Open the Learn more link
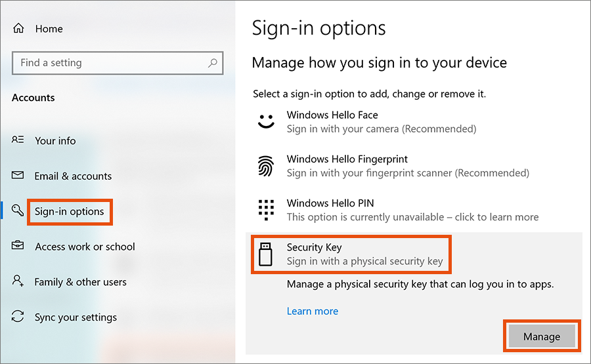The width and height of the screenshot is (591, 364). point(313,311)
